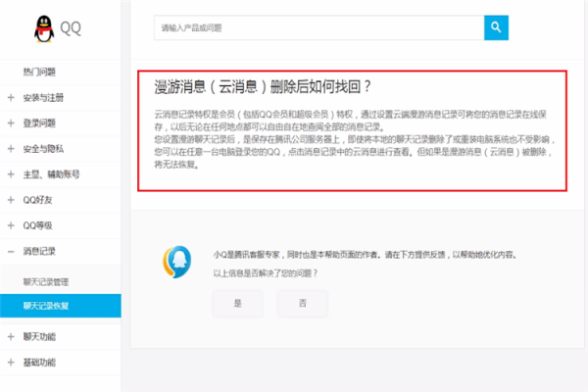Expand the 安全与隐私 plus icon

11,149
